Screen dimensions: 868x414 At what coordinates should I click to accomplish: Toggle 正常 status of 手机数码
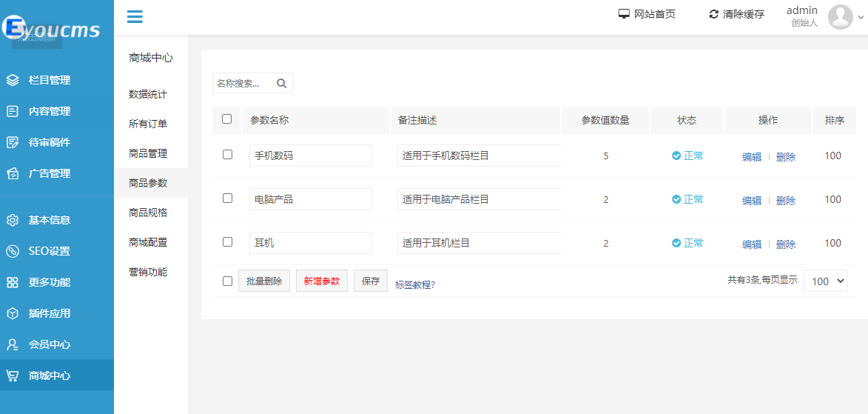tap(687, 156)
